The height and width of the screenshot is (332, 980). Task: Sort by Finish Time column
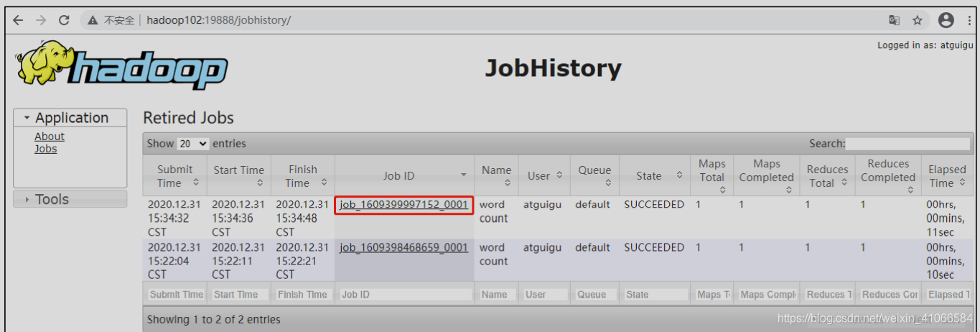303,176
